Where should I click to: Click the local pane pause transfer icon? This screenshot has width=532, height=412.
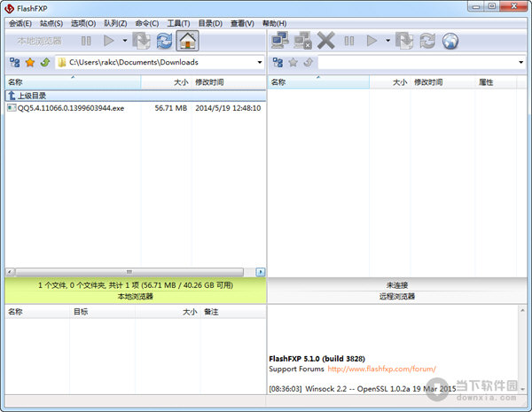coord(86,41)
